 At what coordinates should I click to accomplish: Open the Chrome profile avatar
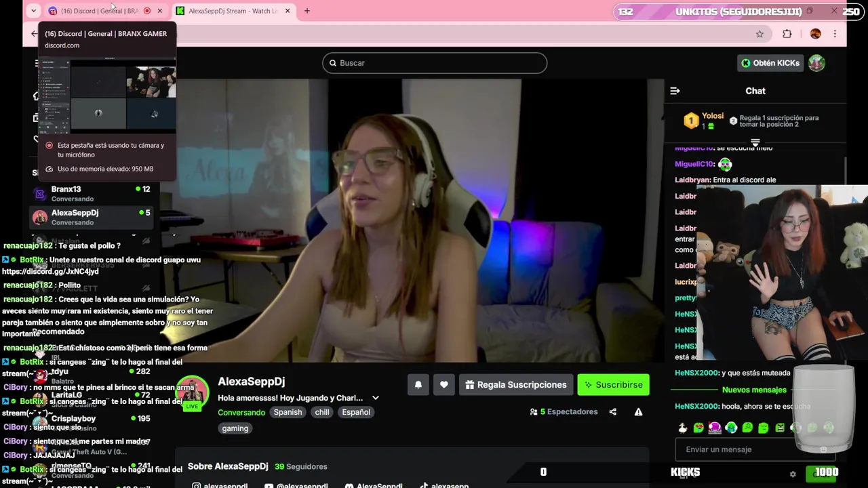(x=816, y=34)
